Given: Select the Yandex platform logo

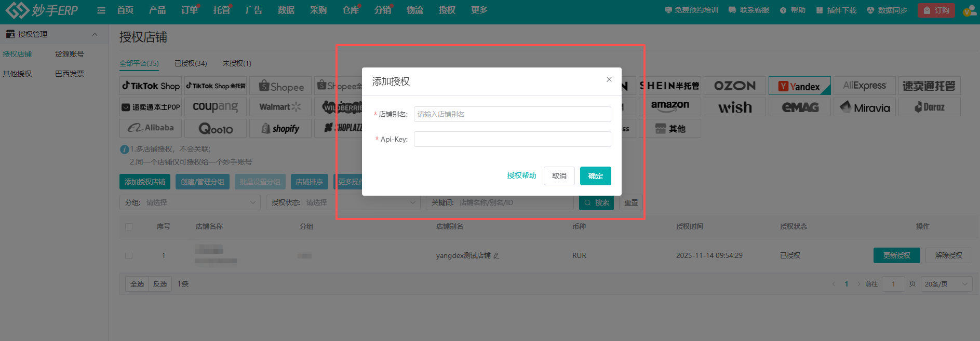Looking at the screenshot, I should (800, 86).
